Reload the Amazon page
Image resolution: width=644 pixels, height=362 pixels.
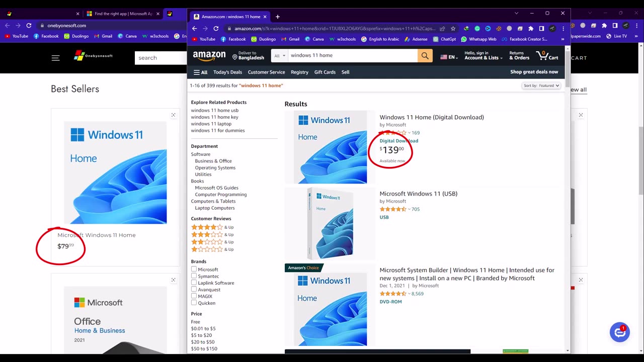[x=216, y=29]
